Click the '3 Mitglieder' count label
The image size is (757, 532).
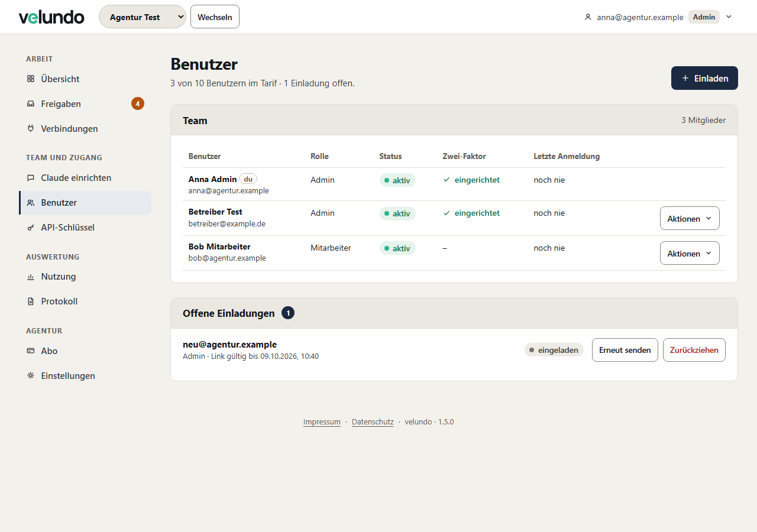pyautogui.click(x=703, y=121)
